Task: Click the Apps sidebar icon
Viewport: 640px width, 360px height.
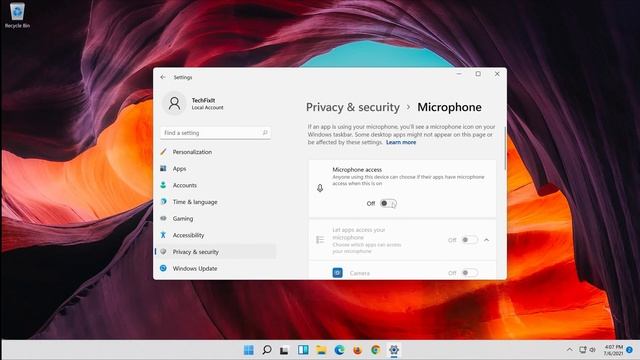Action: pos(163,169)
